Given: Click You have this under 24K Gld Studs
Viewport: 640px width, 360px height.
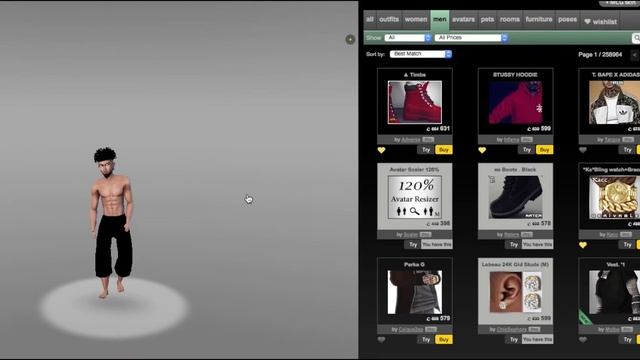Looking at the screenshot, I should [538, 339].
